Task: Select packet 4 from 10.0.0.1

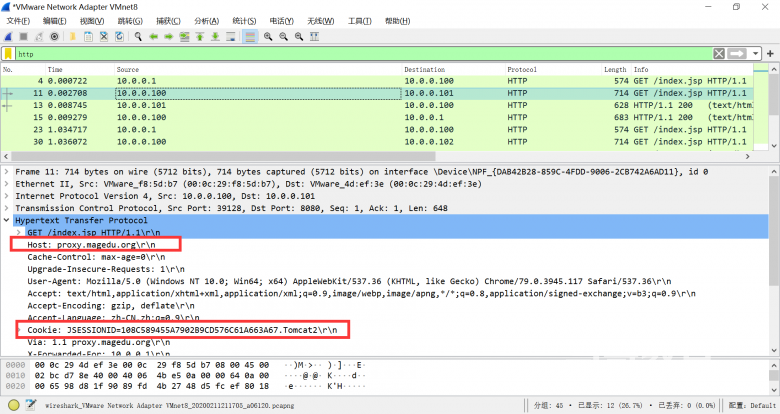Action: click(x=377, y=81)
